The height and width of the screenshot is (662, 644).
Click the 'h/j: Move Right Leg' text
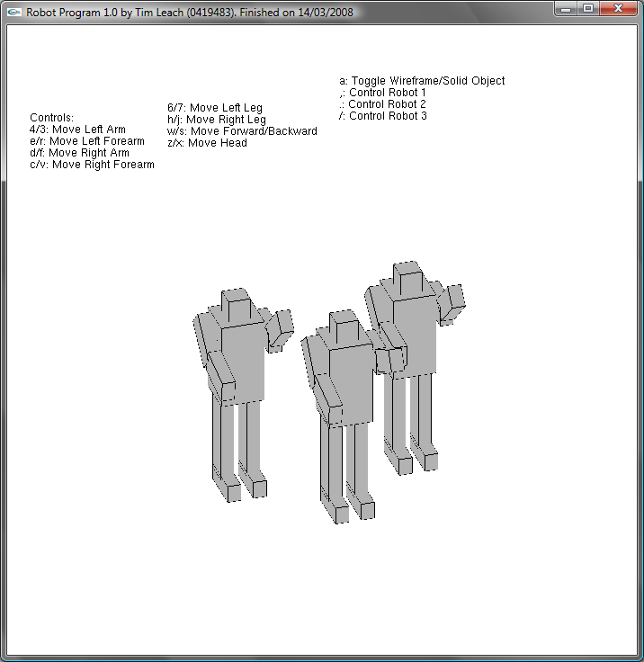point(217,120)
